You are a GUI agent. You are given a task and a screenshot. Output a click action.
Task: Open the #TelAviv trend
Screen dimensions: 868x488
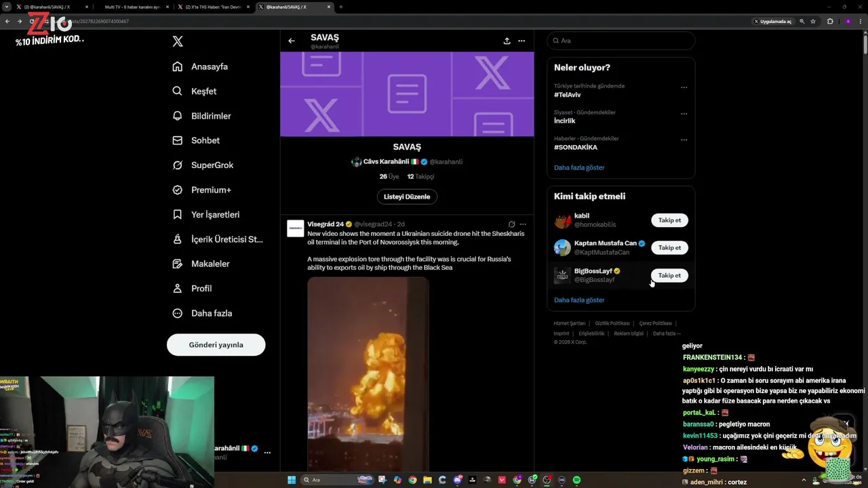click(x=568, y=95)
